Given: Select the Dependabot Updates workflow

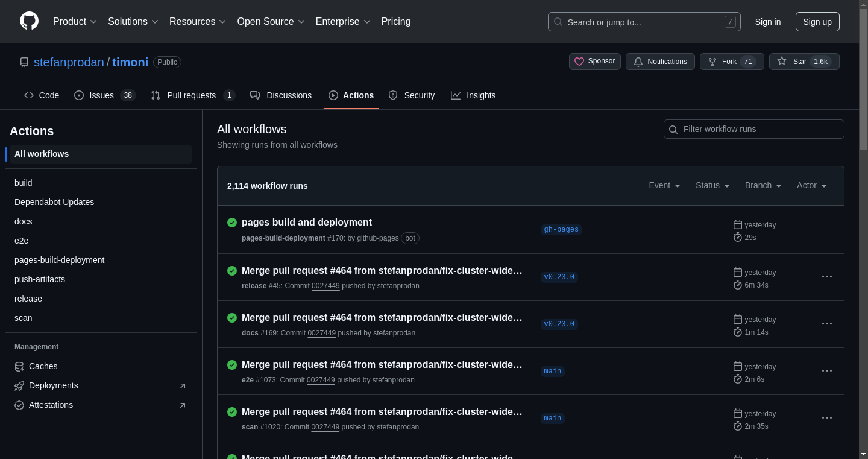Looking at the screenshot, I should click(101, 202).
